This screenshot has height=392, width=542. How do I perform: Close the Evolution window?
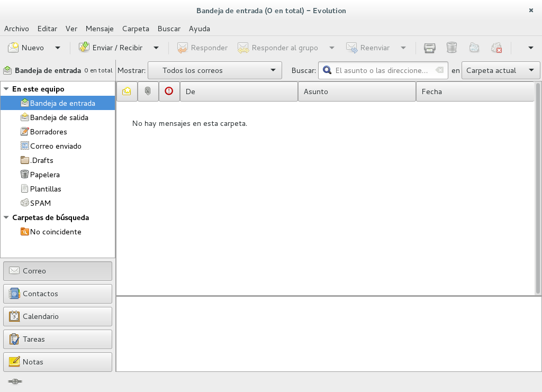[x=531, y=11]
